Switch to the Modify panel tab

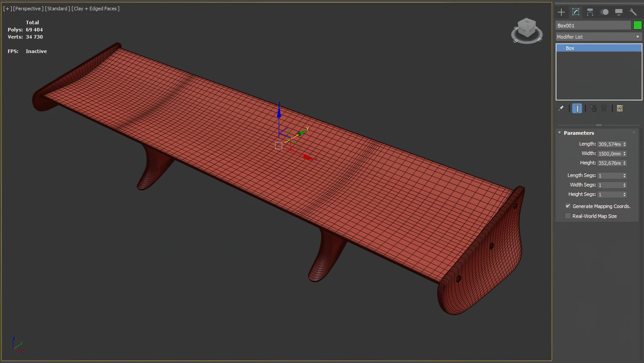(575, 12)
